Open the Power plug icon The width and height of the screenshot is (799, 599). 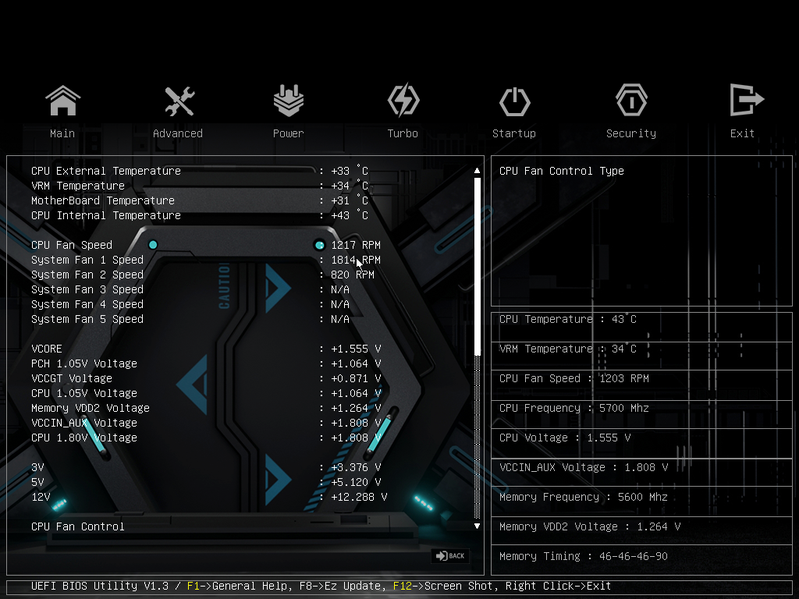pyautogui.click(x=288, y=100)
